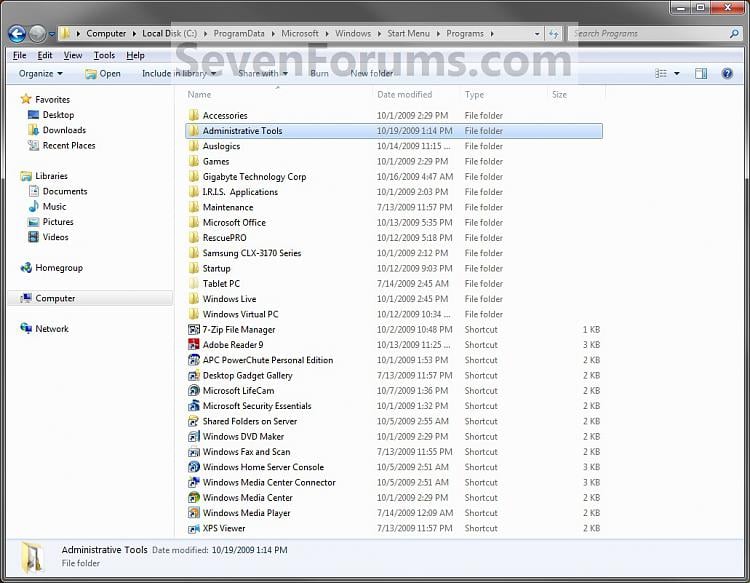Open the address bar history dropdown
Image resolution: width=750 pixels, height=583 pixels.
[537, 33]
